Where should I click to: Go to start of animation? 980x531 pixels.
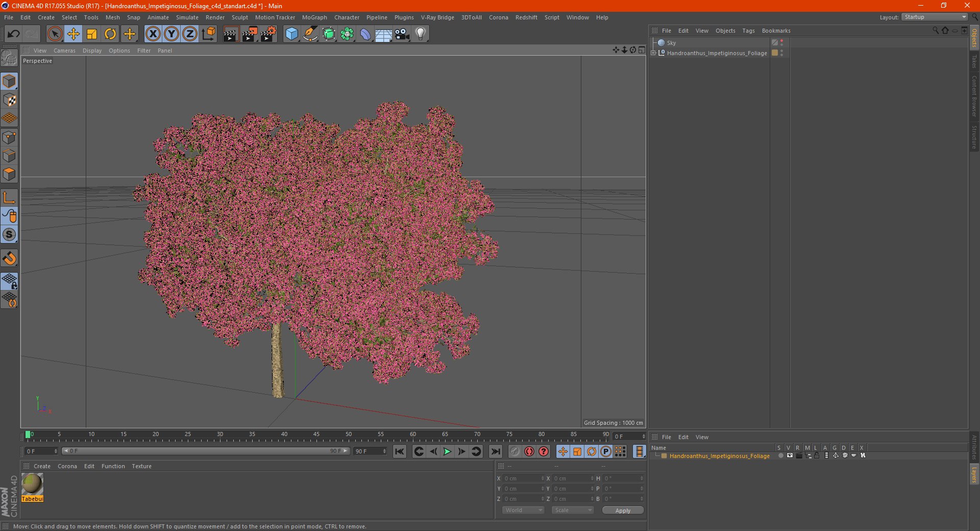pos(400,451)
